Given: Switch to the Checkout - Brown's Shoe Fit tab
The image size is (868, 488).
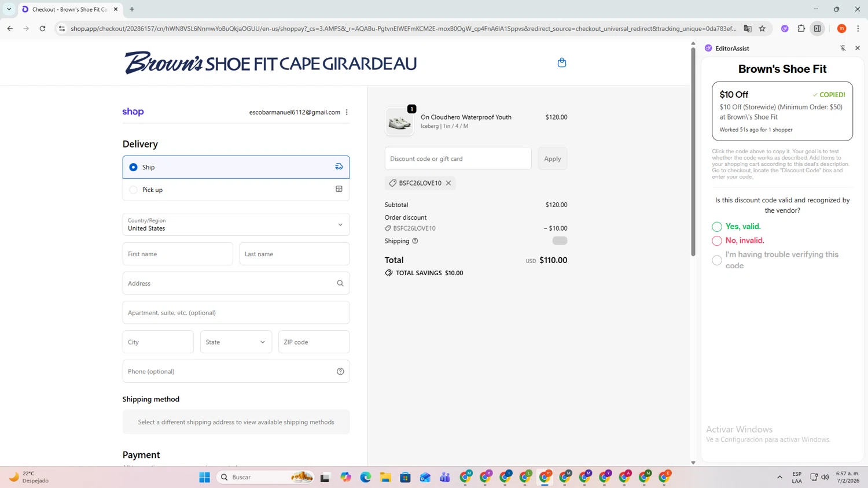Looking at the screenshot, I should [x=69, y=9].
